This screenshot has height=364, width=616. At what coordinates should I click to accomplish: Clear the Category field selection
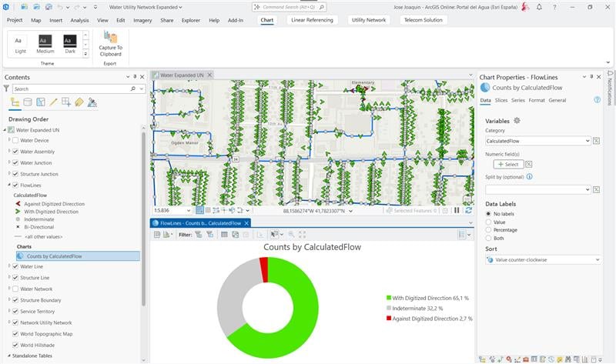[x=596, y=141]
